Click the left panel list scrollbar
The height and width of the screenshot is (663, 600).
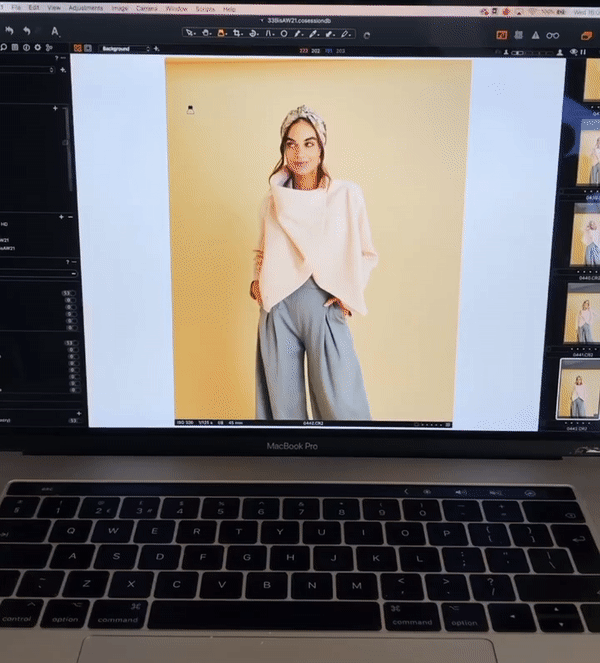[66, 149]
